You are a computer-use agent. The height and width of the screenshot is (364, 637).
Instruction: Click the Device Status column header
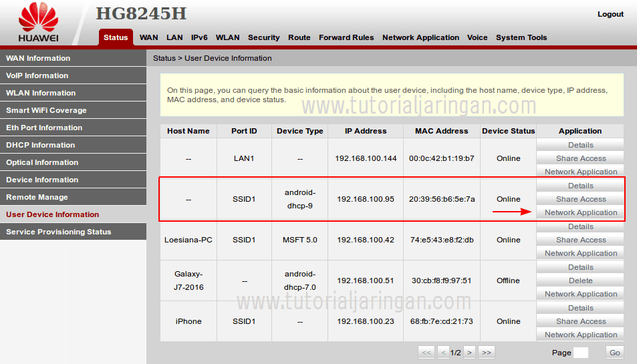pos(508,131)
